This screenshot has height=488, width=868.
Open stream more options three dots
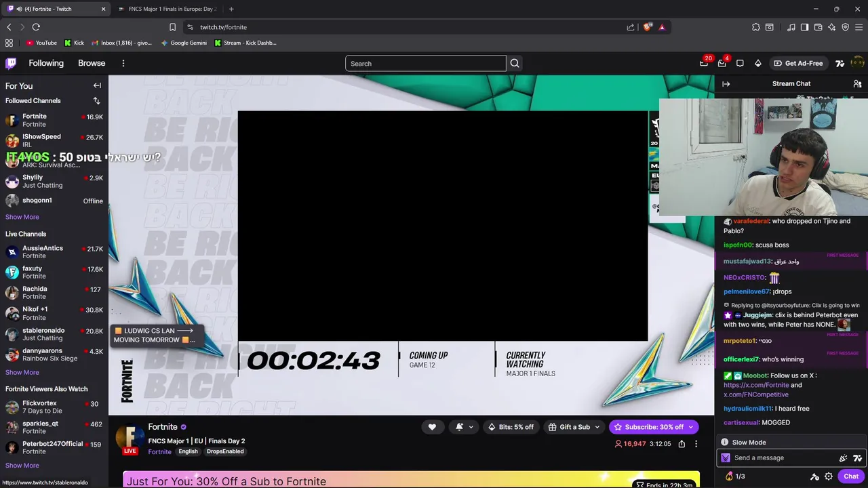click(x=696, y=444)
